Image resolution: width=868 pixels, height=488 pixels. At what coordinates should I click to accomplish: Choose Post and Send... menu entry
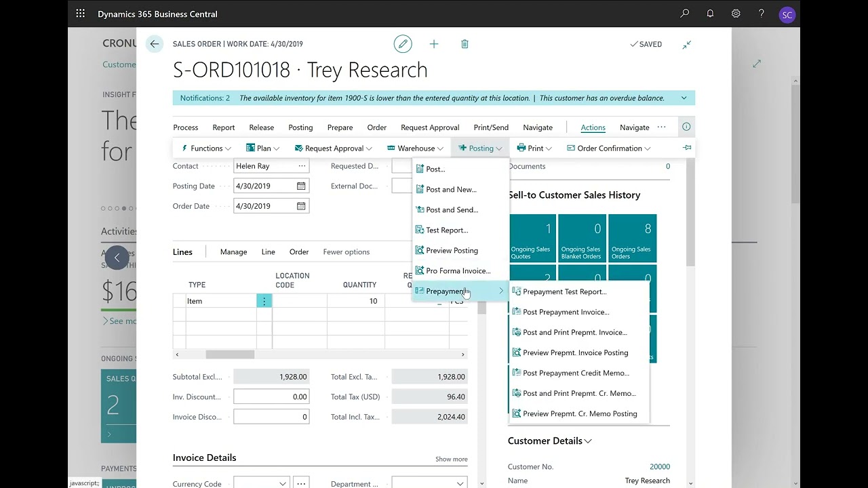[460, 209]
